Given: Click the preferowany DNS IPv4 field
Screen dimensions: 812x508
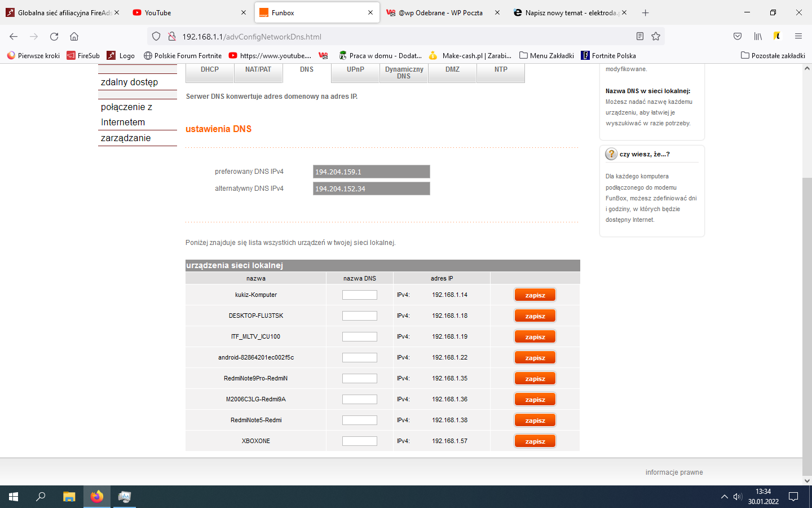Looking at the screenshot, I should pyautogui.click(x=372, y=172).
